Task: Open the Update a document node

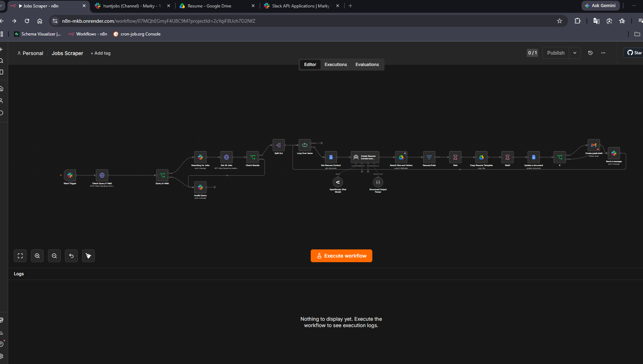Action: tap(534, 157)
